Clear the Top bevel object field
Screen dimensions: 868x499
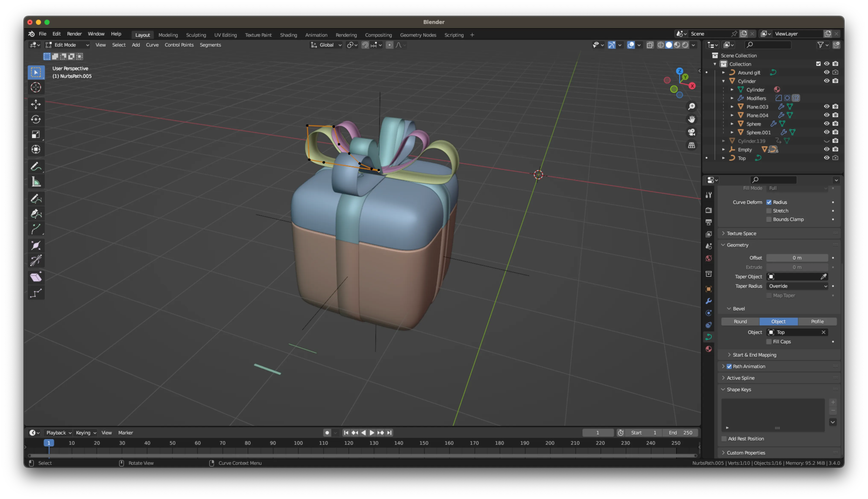tap(823, 332)
